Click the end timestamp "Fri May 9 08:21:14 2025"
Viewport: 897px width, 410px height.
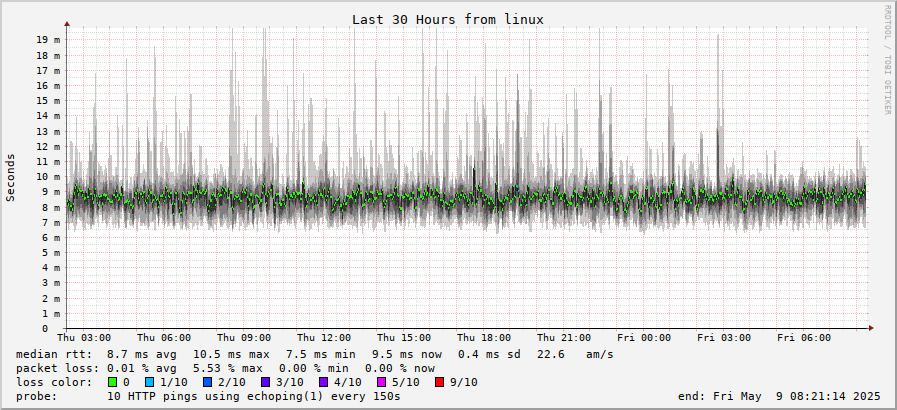point(797,396)
